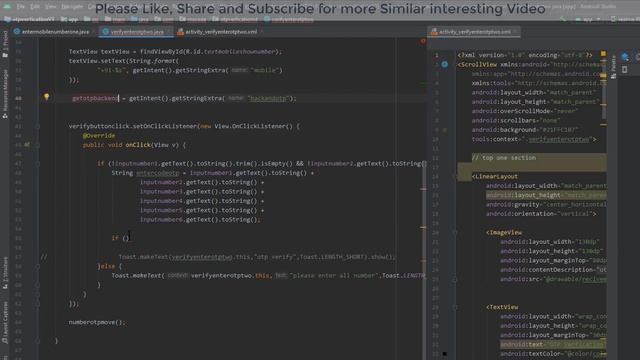640x360 pixels.
Task: Open the Structure tool window
Action: click(x=5, y=273)
